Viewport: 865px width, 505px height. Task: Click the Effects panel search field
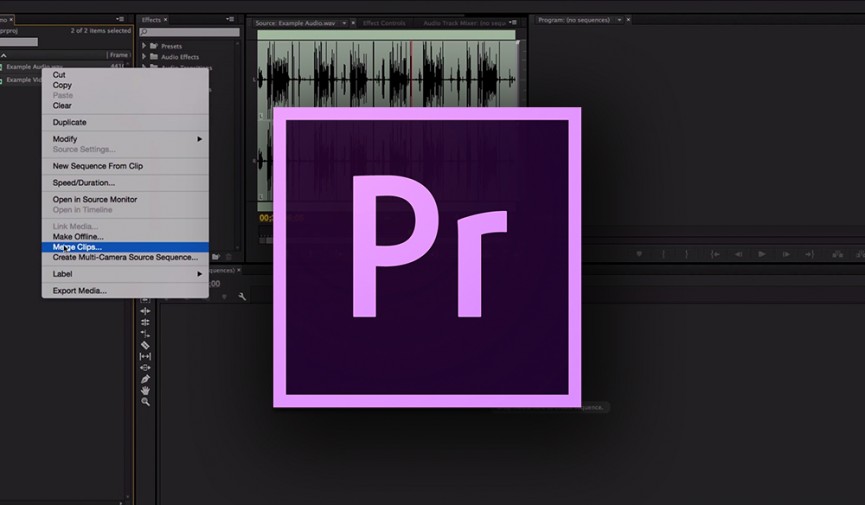tap(189, 33)
